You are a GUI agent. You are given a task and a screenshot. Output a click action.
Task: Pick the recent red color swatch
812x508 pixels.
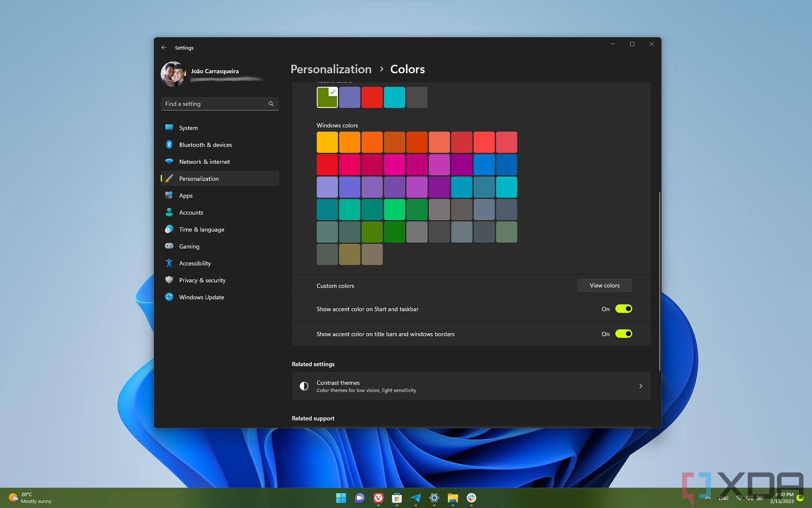[372, 97]
